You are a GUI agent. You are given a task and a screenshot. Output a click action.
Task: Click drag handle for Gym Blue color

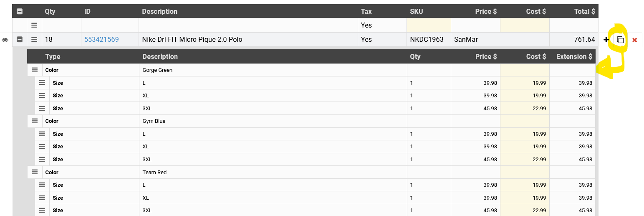click(x=35, y=121)
